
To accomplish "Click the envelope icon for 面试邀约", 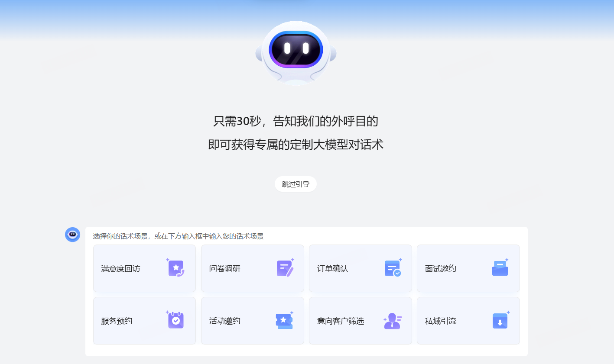I will [x=500, y=268].
